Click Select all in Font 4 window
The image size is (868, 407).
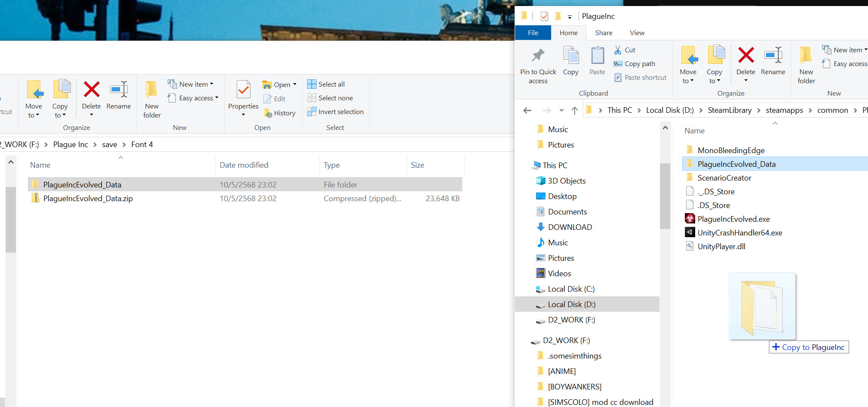[326, 84]
